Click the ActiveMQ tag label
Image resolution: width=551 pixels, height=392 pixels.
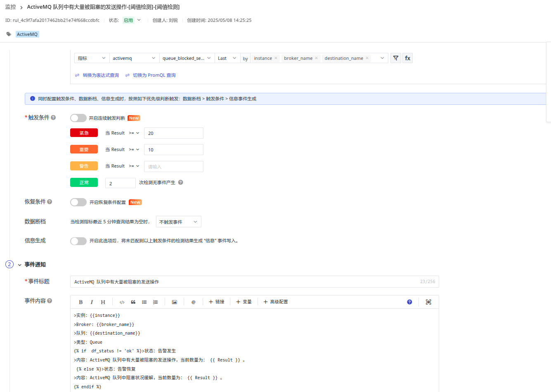[x=27, y=34]
